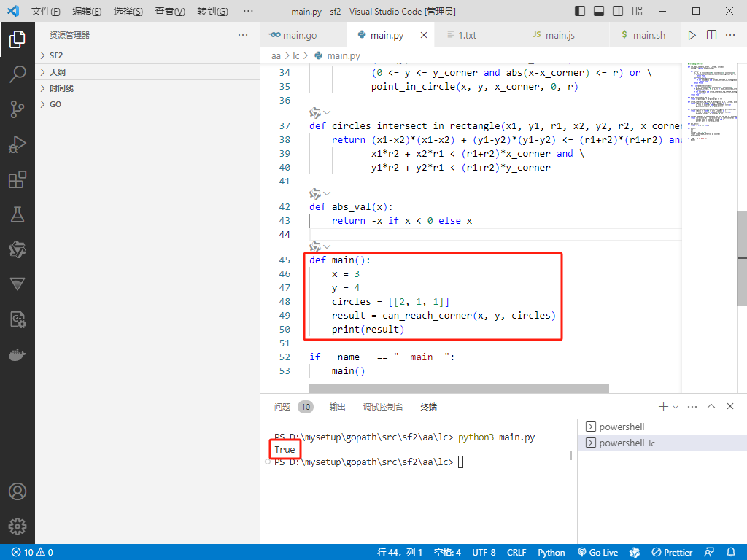The height and width of the screenshot is (560, 747).
Task: Toggle primary side bar layout icon
Action: coord(580,11)
